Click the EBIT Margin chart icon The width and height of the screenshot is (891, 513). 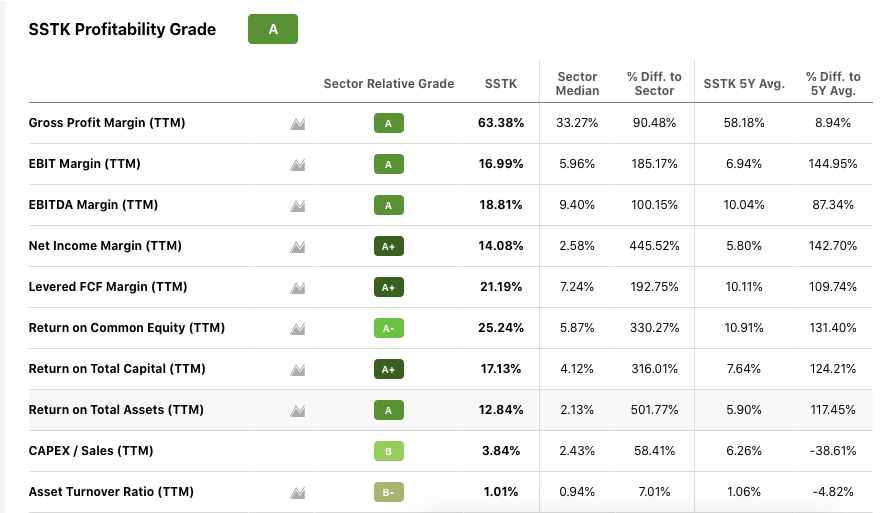(x=297, y=164)
